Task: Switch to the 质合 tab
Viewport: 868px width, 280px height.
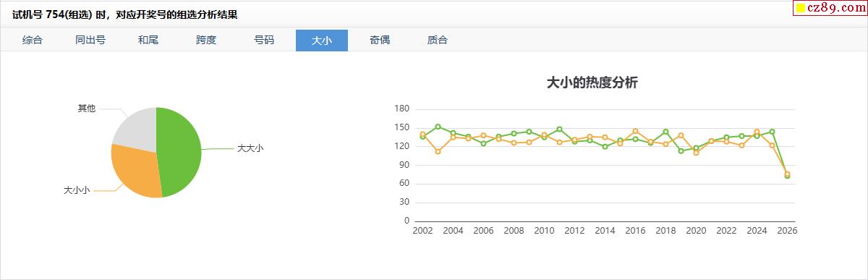Action: click(438, 41)
